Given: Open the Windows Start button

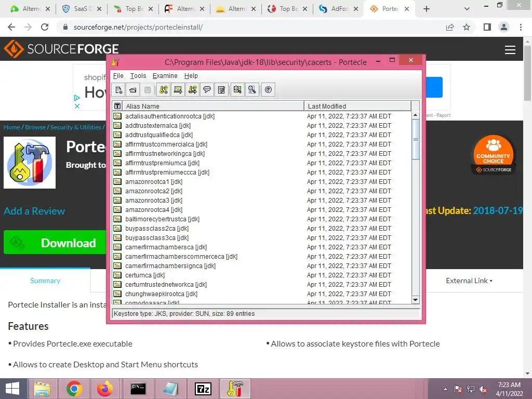Looking at the screenshot, I should [12, 389].
